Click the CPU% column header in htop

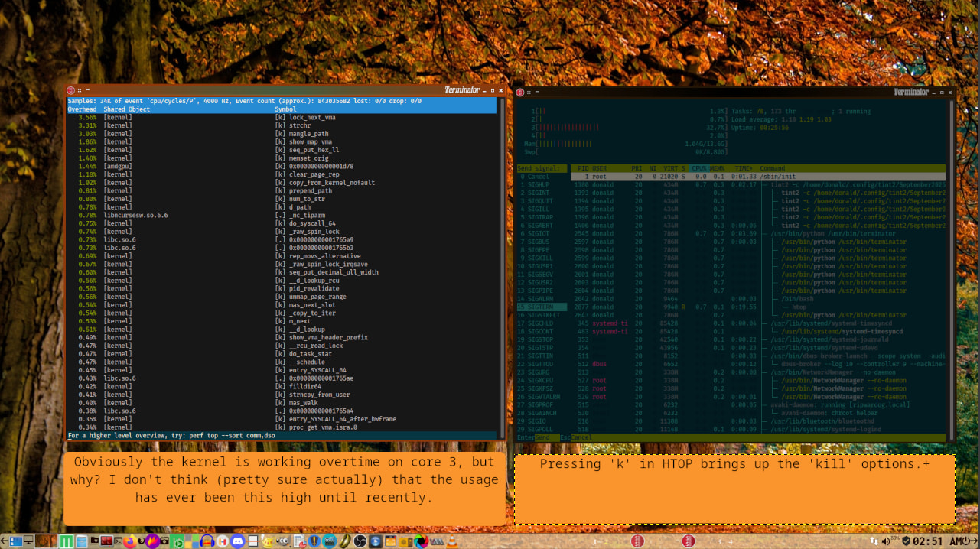tap(699, 168)
